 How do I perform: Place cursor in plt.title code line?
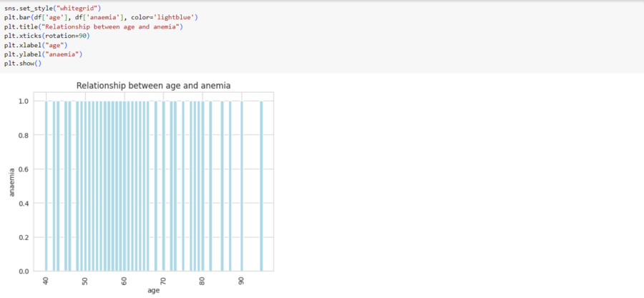coord(93,26)
